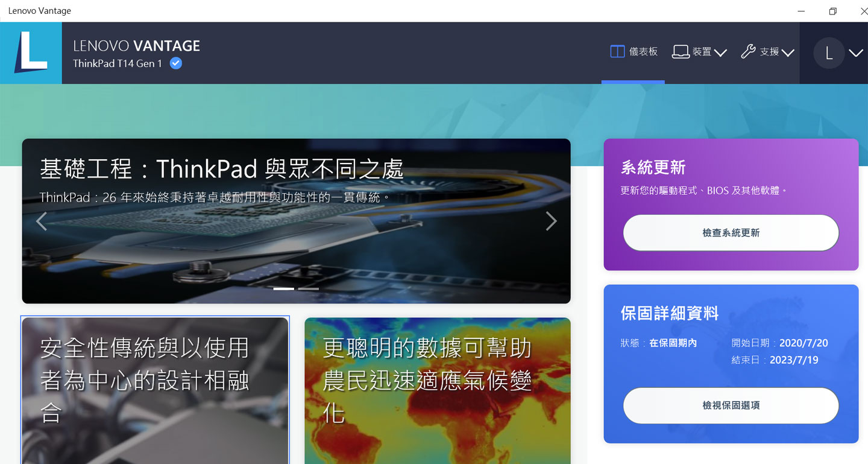Click the verified badge next to ThinkPad T14 Gen 1
The height and width of the screenshot is (464, 868).
point(175,62)
